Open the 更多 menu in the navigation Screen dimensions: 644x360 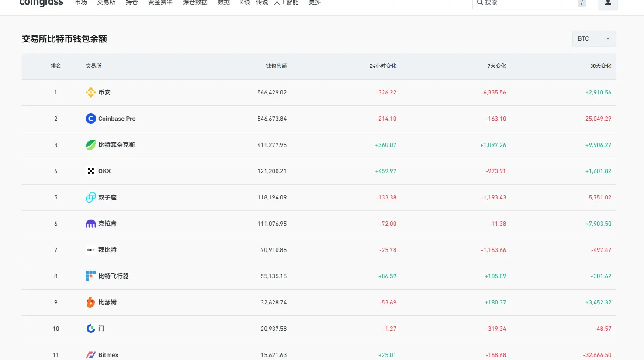pyautogui.click(x=315, y=3)
